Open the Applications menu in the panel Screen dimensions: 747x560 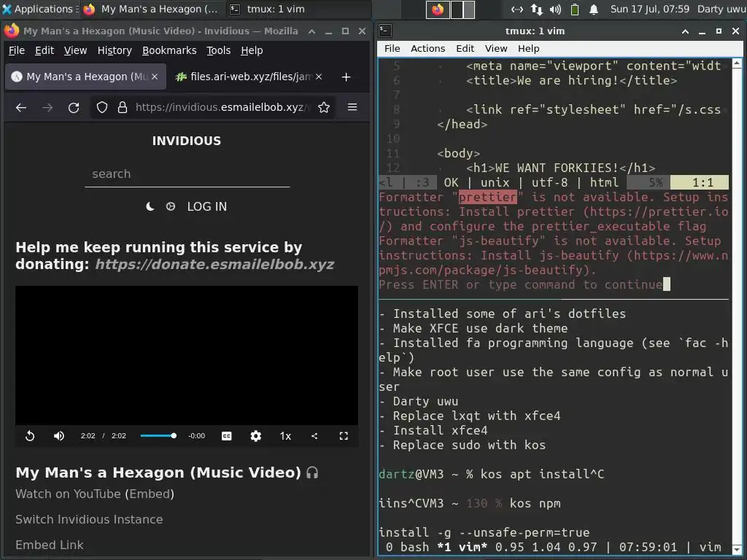[39, 9]
